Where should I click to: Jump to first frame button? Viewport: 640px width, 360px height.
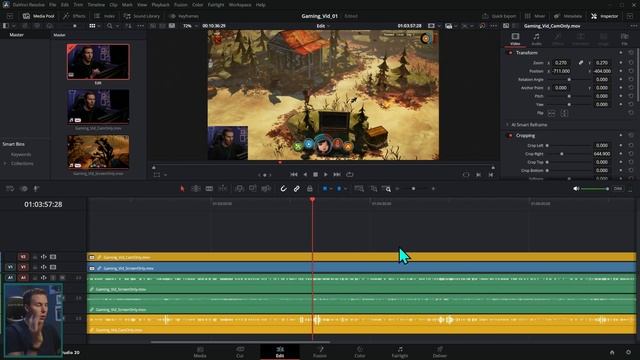[294, 174]
